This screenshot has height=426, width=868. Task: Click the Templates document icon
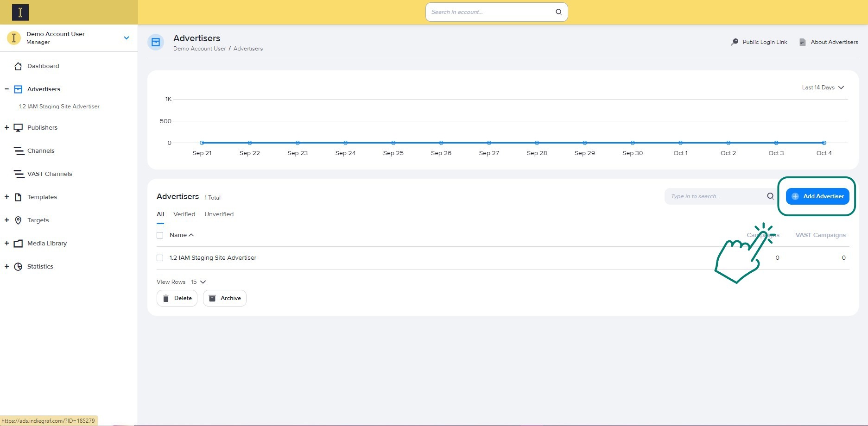[x=18, y=197]
